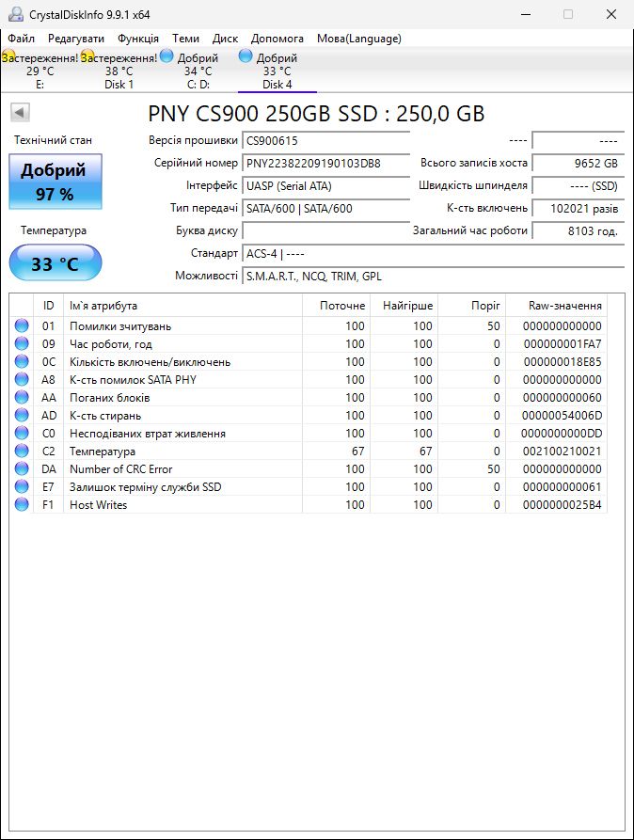Click the Ім'я атрибута column header
The height and width of the screenshot is (840, 634).
[x=182, y=306]
